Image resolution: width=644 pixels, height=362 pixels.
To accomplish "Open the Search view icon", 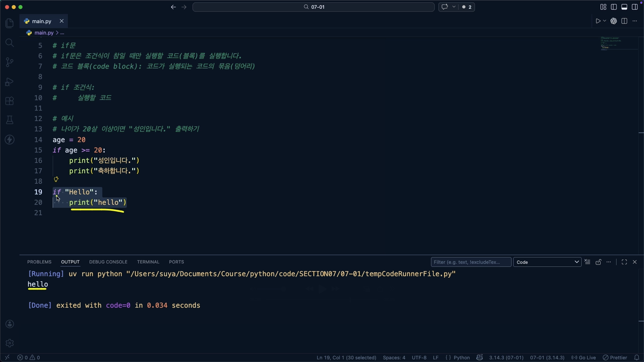I will pyautogui.click(x=9, y=43).
